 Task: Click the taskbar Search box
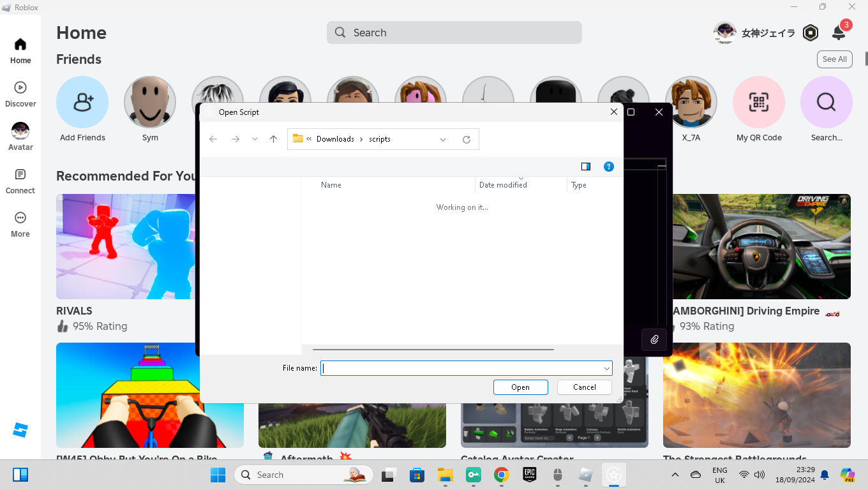pyautogui.click(x=304, y=475)
